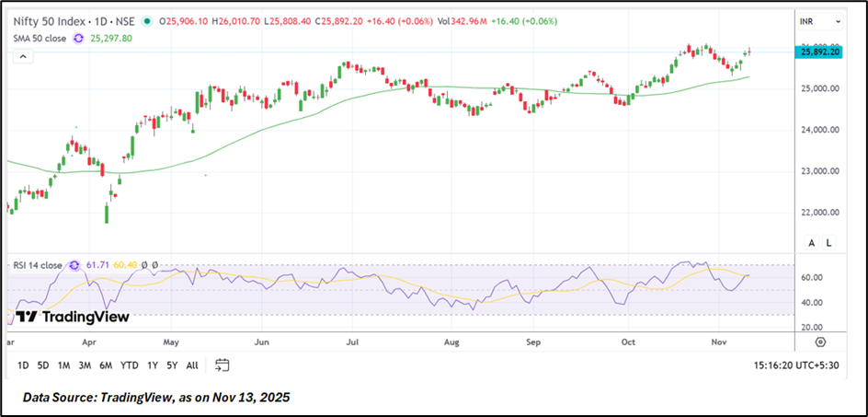This screenshot has width=868, height=417.
Task: Toggle log scale with L button
Action: [x=828, y=243]
